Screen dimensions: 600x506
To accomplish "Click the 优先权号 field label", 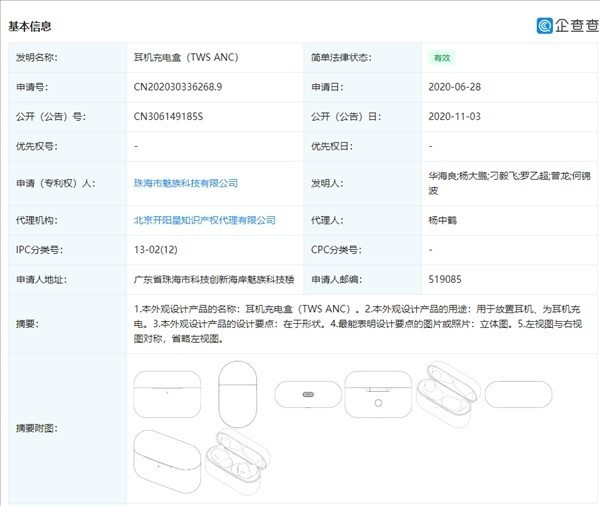I will coord(37,146).
